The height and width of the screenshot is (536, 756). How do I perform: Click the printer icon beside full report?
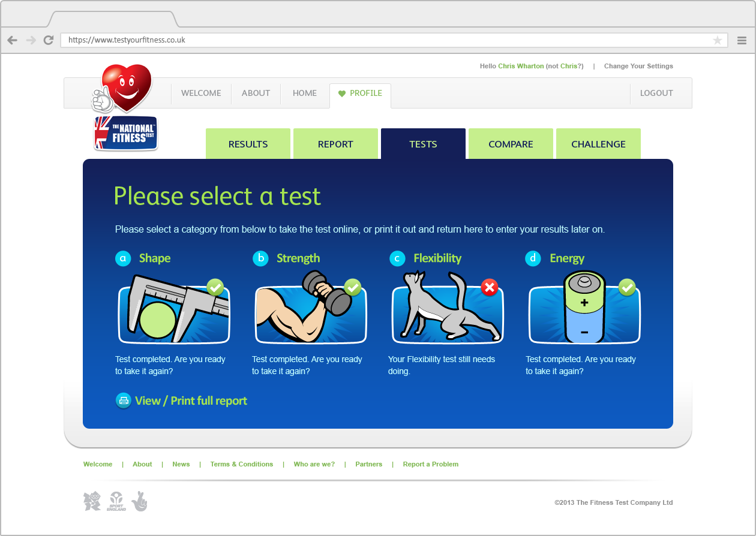[x=124, y=401]
